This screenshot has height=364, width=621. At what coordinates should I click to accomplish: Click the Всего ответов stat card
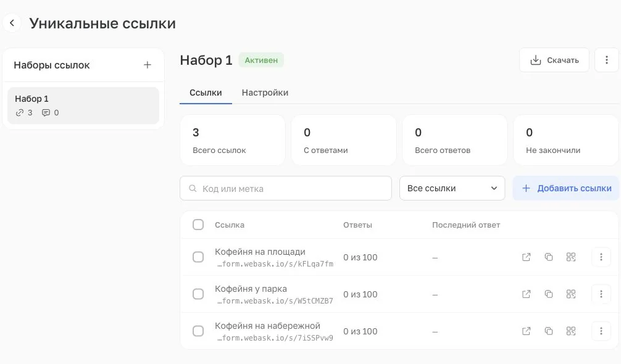point(455,140)
